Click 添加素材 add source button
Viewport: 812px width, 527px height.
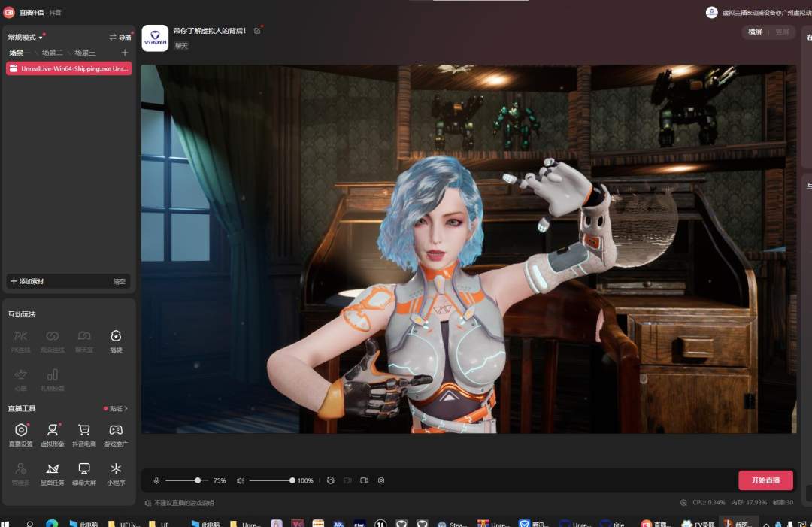(27, 281)
